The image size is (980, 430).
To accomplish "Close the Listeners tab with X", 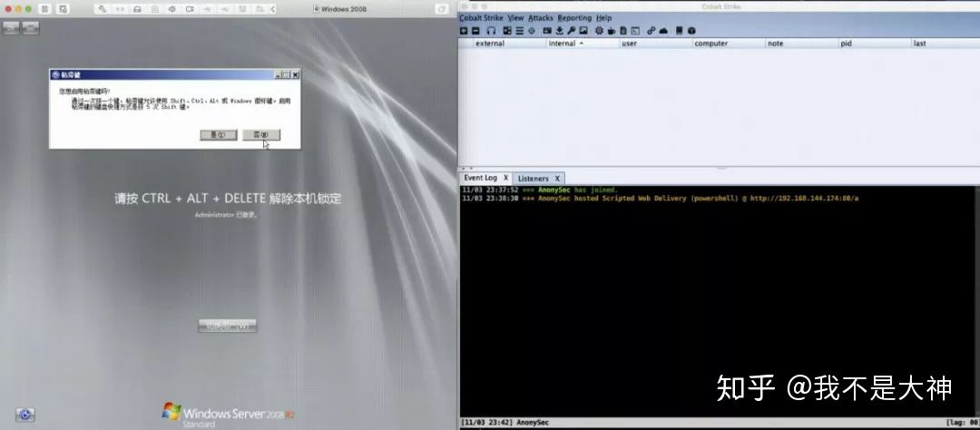I will [x=557, y=179].
